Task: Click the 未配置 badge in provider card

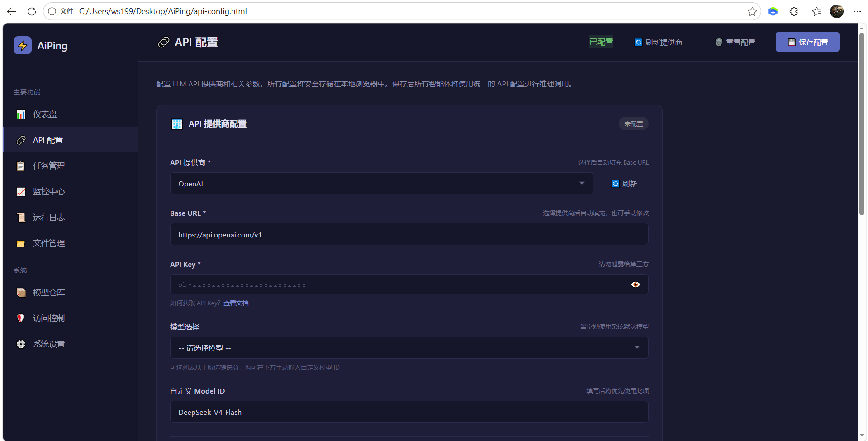Action: pos(633,124)
